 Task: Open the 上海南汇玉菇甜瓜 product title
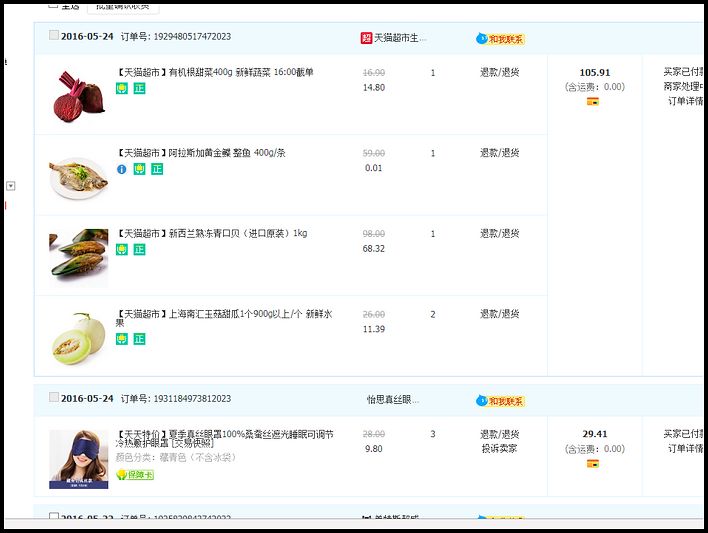pos(224,318)
